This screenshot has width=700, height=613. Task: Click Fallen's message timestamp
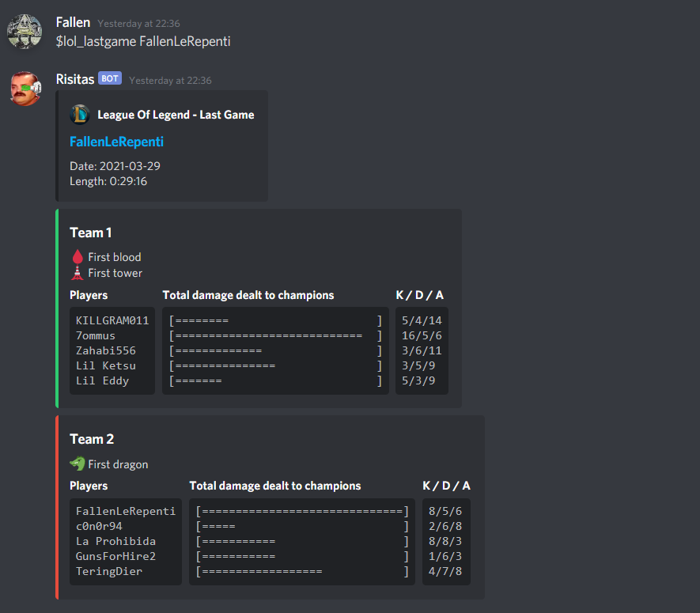(x=139, y=23)
